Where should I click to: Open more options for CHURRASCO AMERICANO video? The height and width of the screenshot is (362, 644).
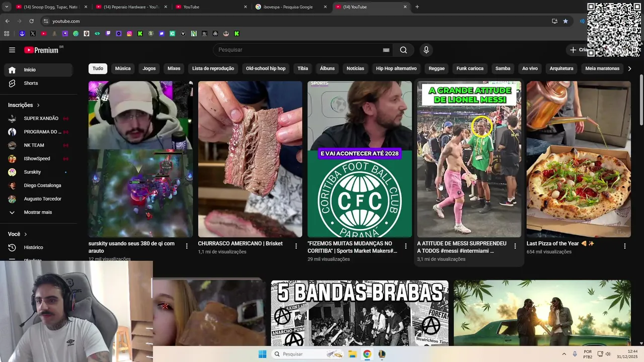point(296,246)
